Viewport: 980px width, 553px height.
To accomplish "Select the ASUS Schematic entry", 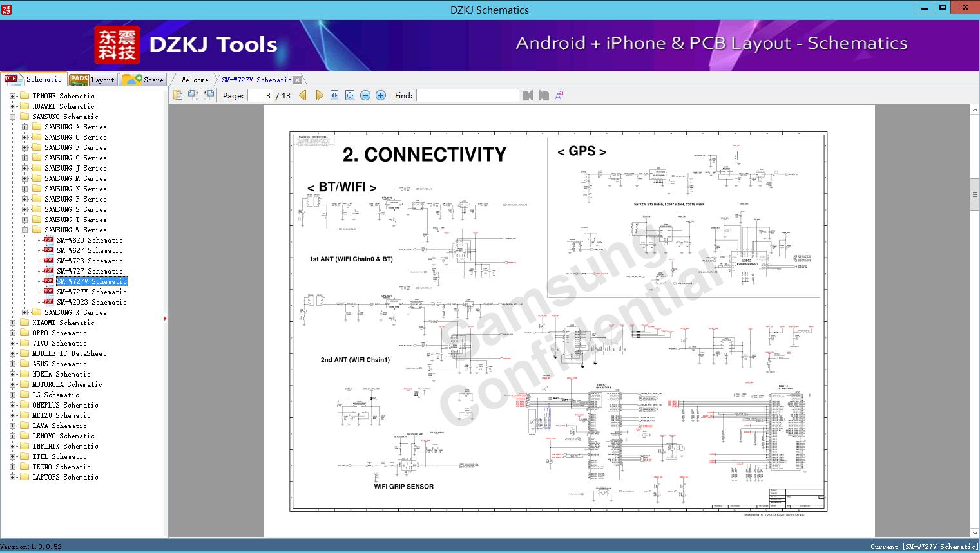I will [59, 364].
